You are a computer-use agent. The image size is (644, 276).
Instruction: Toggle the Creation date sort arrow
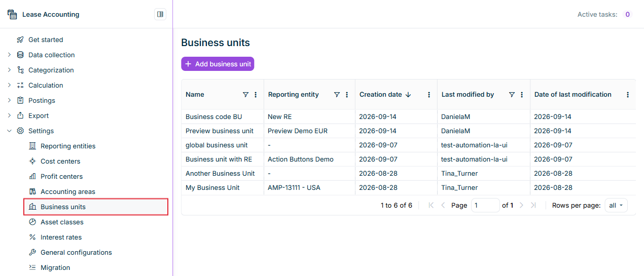tap(408, 95)
